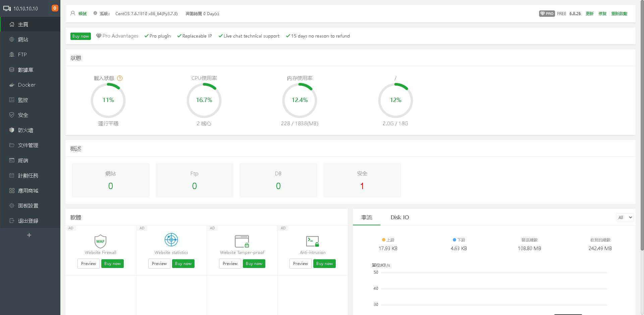644x315 pixels.
Task: Click the 修复 repair link
Action: pos(602,13)
